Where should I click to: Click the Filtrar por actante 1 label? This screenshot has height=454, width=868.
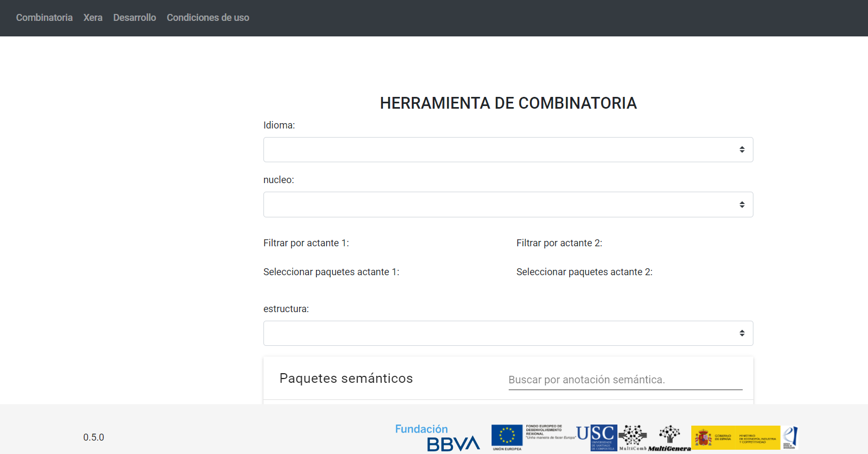click(306, 243)
